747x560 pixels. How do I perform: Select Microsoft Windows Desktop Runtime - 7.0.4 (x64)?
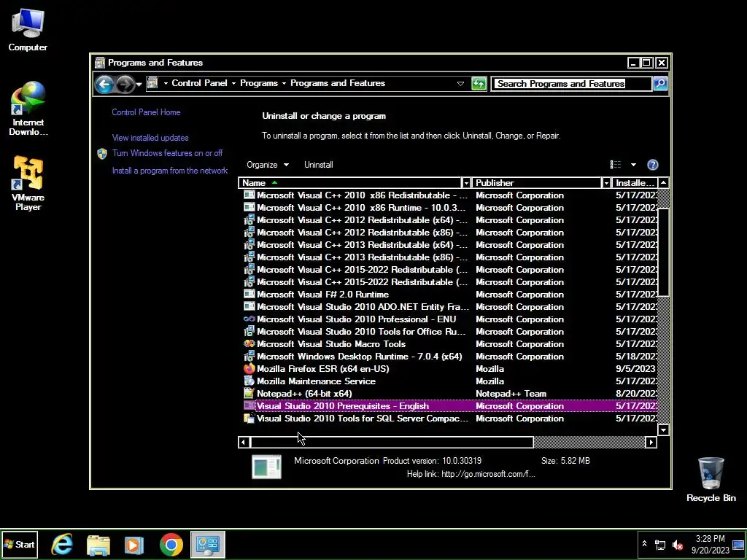pyautogui.click(x=447, y=356)
